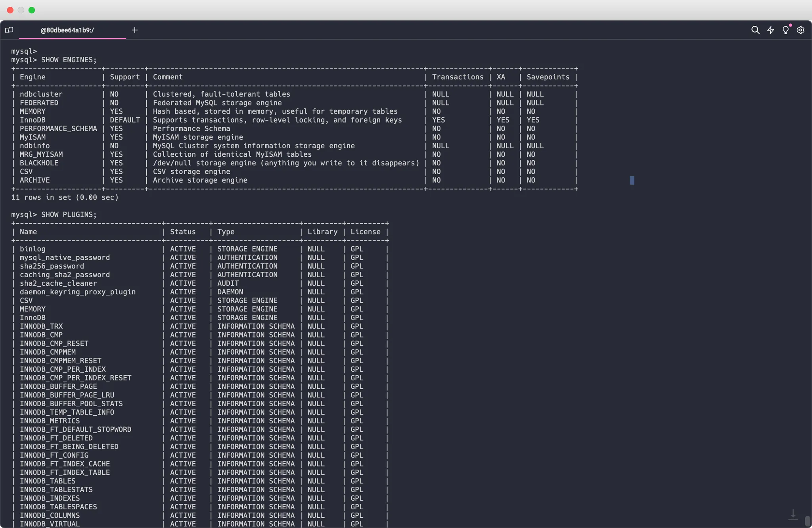This screenshot has height=528, width=812.
Task: Click the caching_sha2_password plugin name
Action: click(65, 275)
